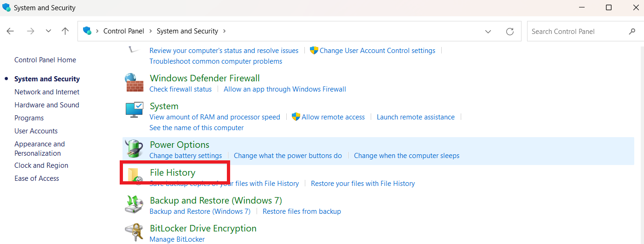
Task: Click Allow an app through Windows Firewall
Action: point(285,89)
